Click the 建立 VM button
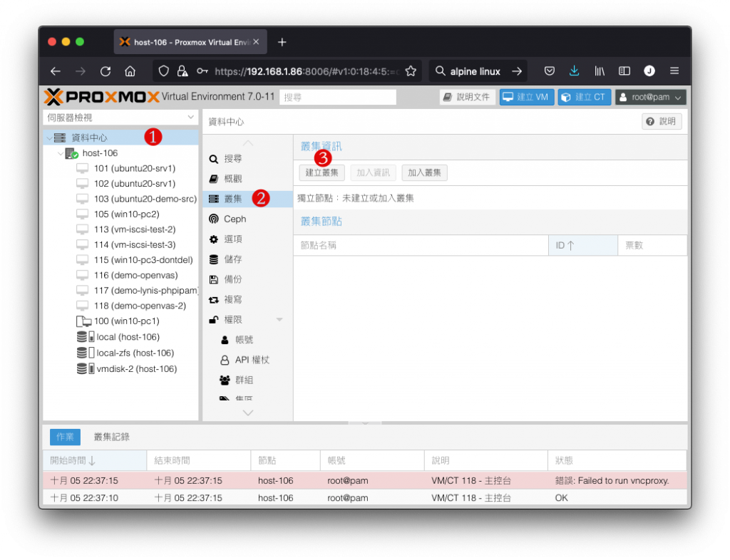Screen dimensions: 730x560 point(527,97)
